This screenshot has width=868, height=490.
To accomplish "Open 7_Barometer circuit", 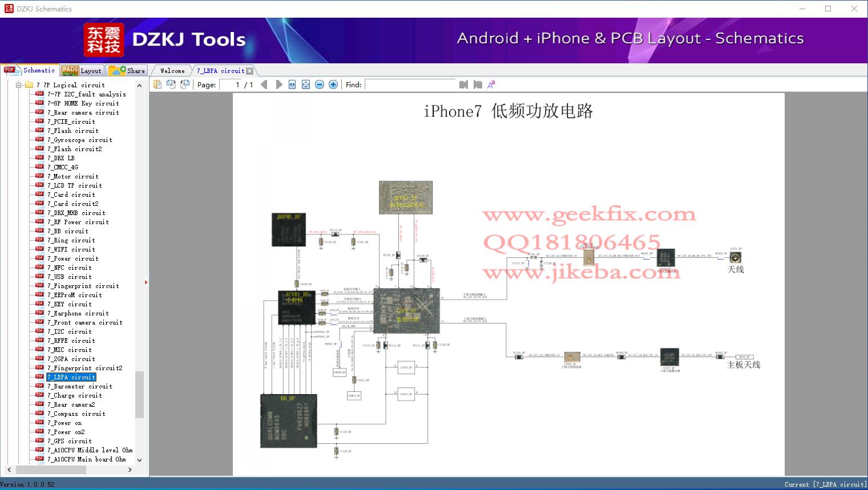I will (x=80, y=386).
